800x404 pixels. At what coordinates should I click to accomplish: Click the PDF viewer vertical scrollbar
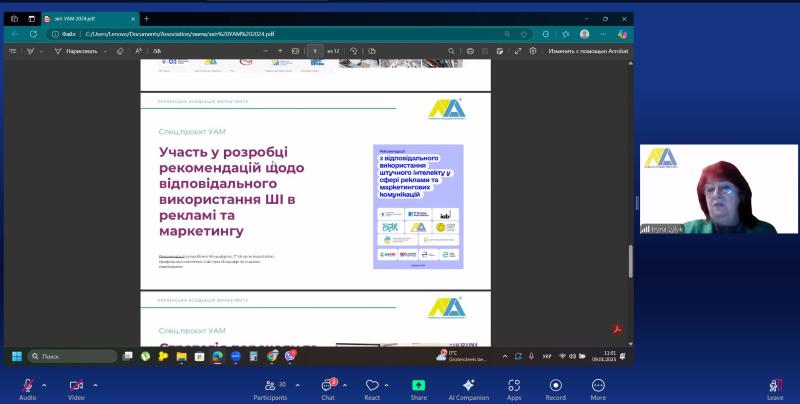[x=629, y=260]
